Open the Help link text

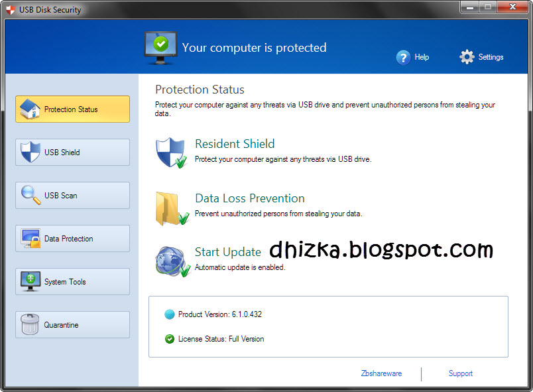tap(422, 57)
